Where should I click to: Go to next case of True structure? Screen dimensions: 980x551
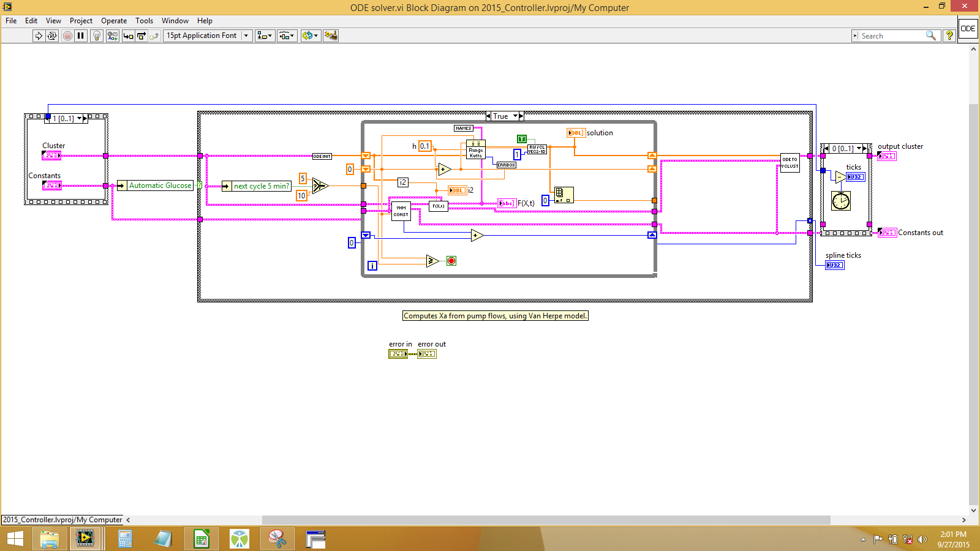pyautogui.click(x=521, y=116)
